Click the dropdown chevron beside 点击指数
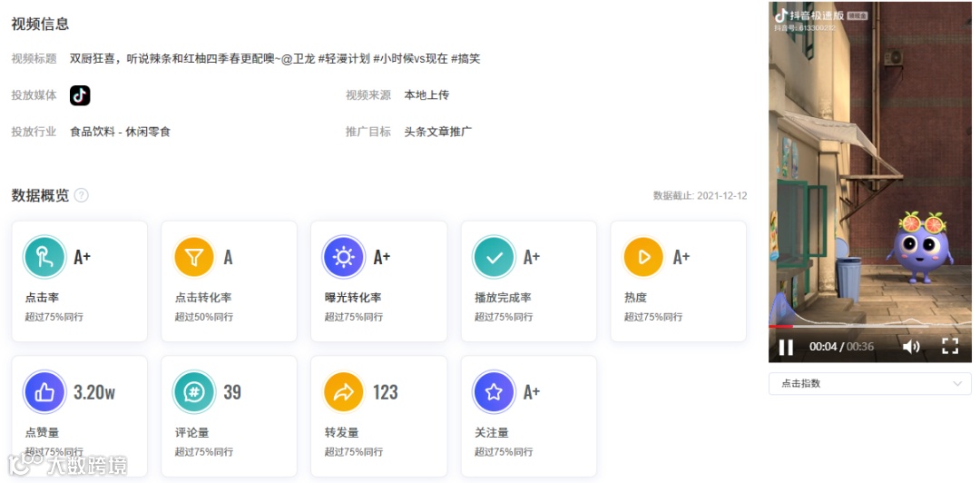Viewport: 980px width, 483px height. click(957, 383)
